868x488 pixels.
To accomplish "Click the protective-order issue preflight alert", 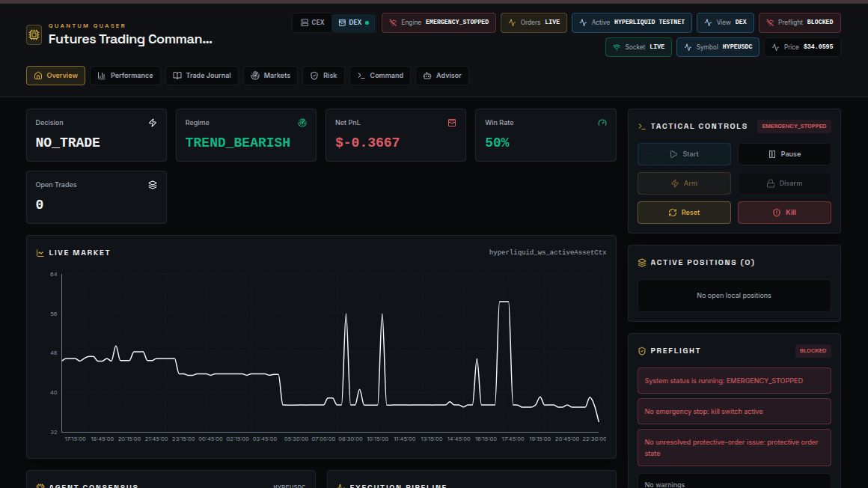I will click(734, 448).
